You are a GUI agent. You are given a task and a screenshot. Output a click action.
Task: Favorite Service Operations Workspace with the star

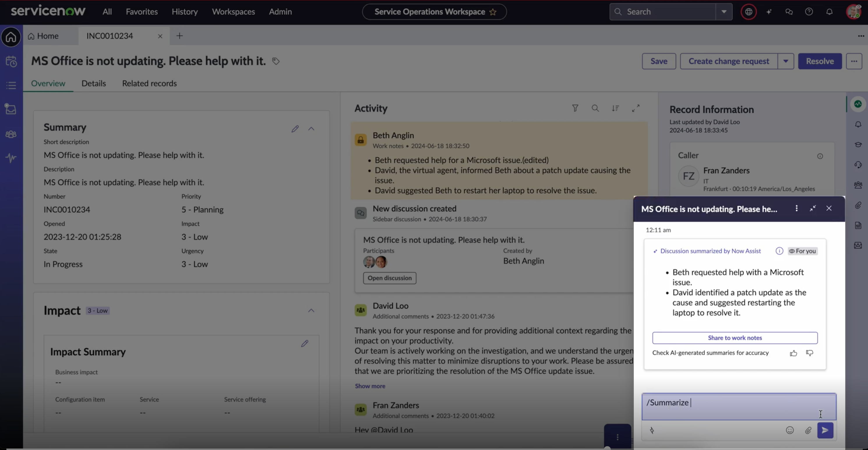click(493, 12)
